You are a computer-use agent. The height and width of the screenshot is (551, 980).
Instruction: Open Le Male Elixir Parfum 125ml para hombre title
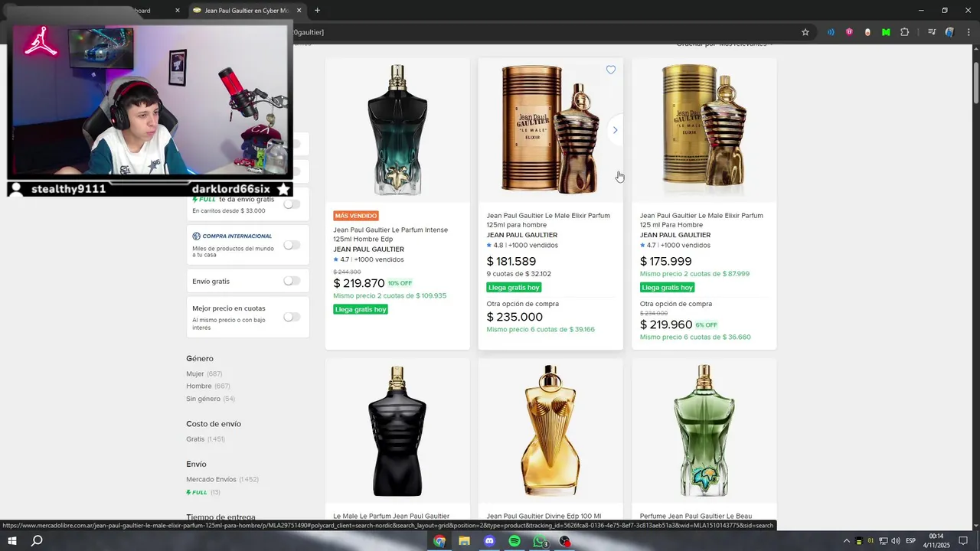pyautogui.click(x=548, y=220)
